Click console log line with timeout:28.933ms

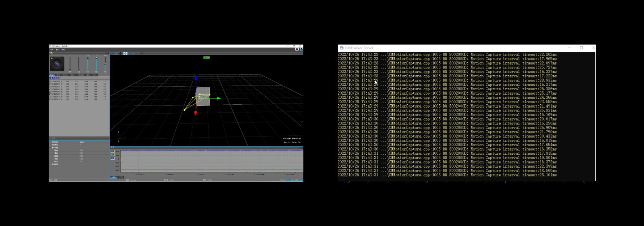pyautogui.click(x=447, y=80)
